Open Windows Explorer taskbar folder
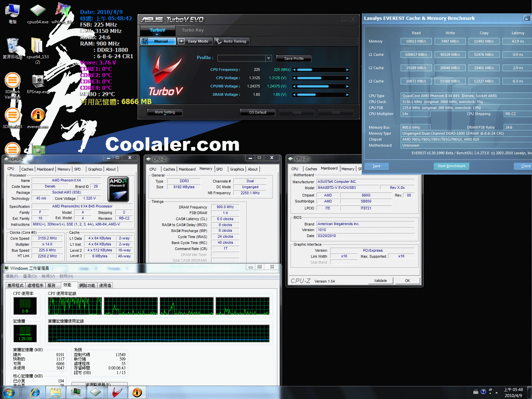Image resolution: width=532 pixels, height=399 pixels. click(x=55, y=392)
